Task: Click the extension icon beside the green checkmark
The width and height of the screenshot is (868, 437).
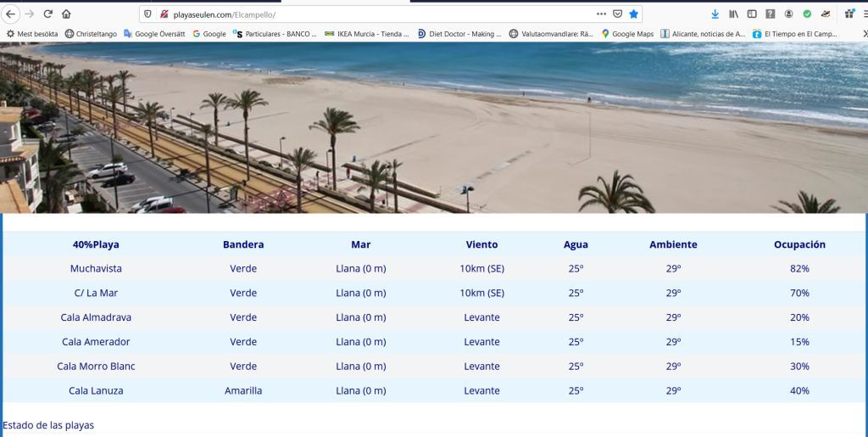Action: 826,14
